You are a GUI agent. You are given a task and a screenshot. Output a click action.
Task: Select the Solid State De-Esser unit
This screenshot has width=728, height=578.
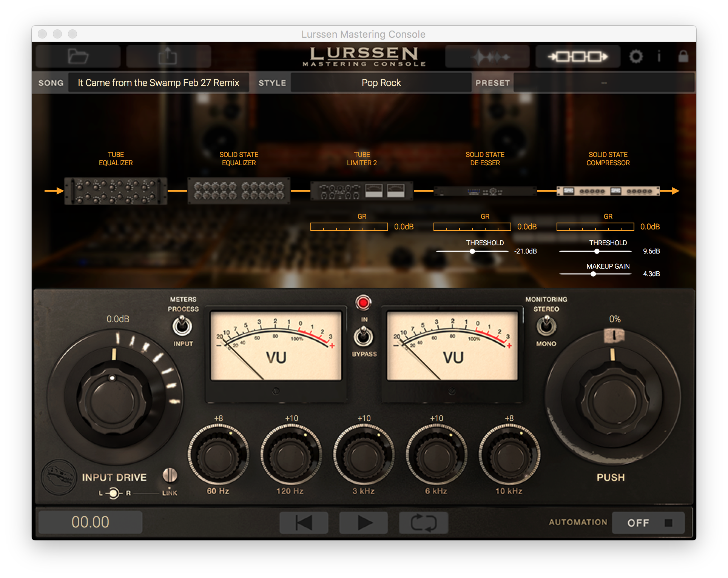485,192
